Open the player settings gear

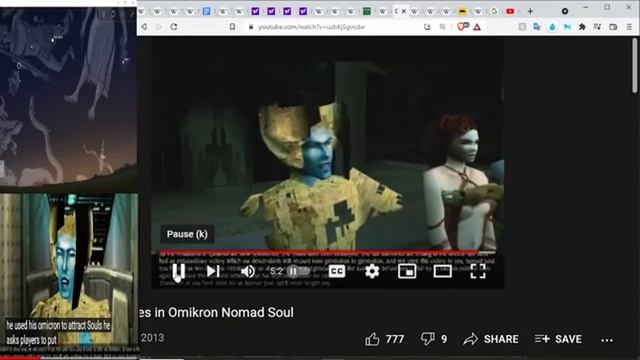[372, 271]
